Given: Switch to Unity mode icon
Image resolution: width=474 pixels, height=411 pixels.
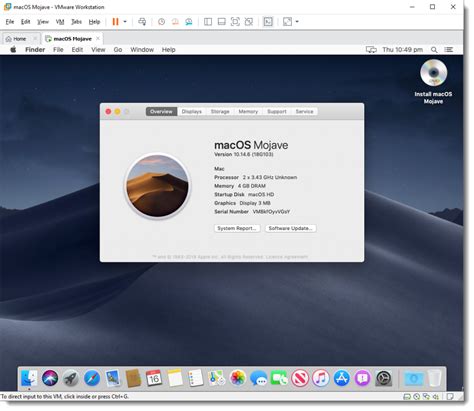Looking at the screenshot, I should (x=249, y=22).
